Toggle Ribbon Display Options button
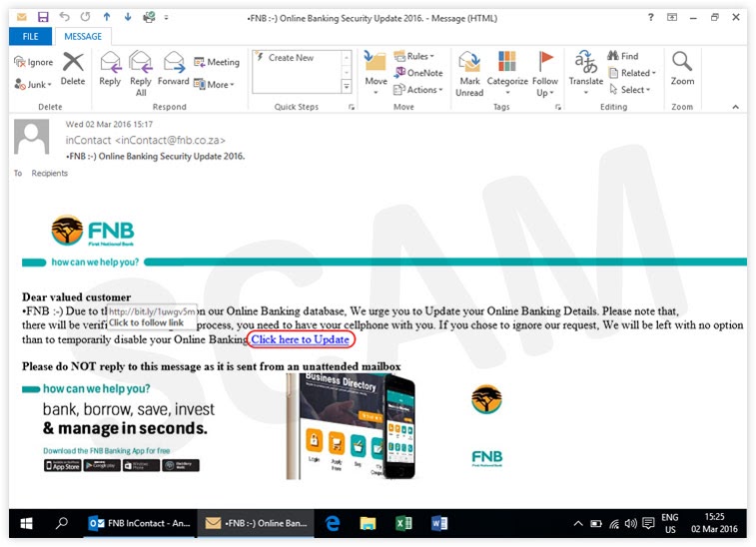The width and height of the screenshot is (756, 547). (x=672, y=17)
